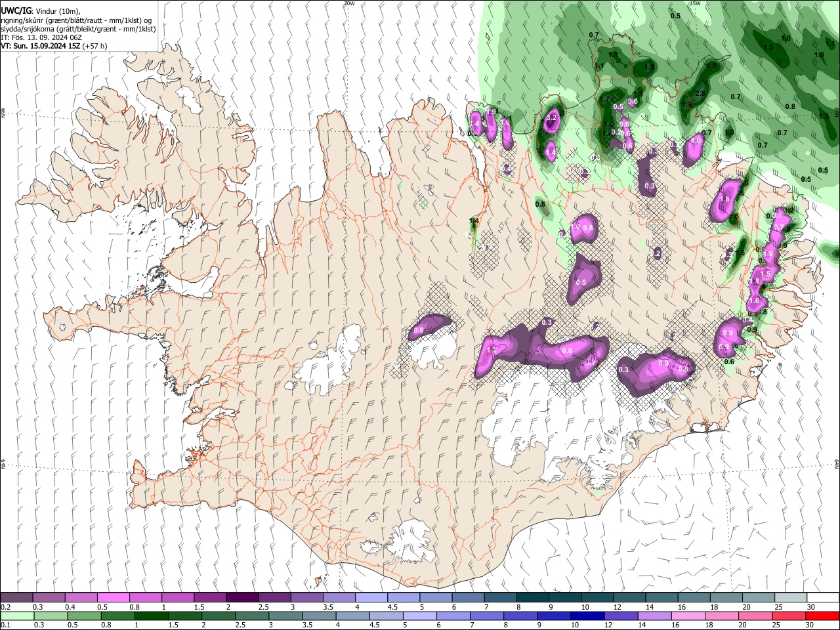Pick the bright pink swatch after 0.5 in top legend row
The image size is (840, 630).
[x=113, y=598]
